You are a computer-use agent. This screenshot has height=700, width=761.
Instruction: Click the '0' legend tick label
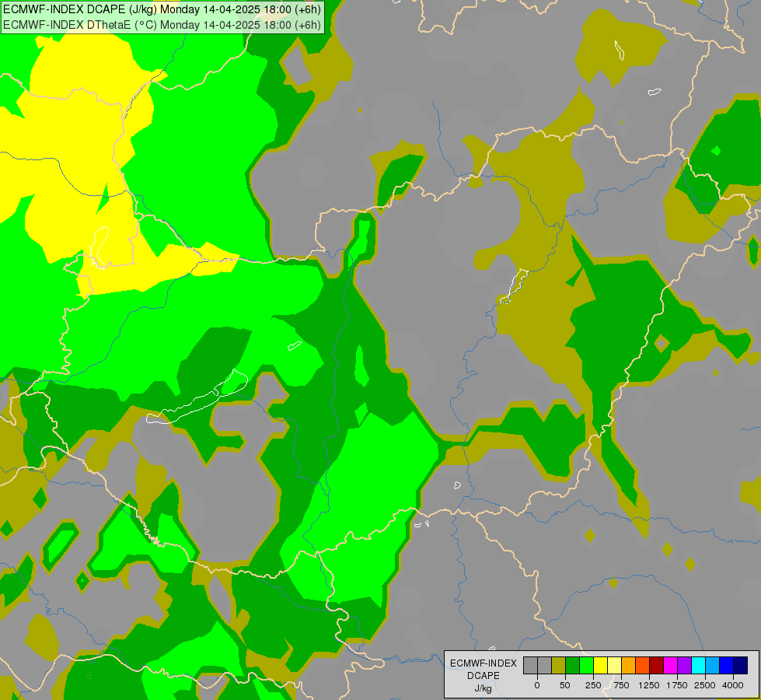(537, 685)
